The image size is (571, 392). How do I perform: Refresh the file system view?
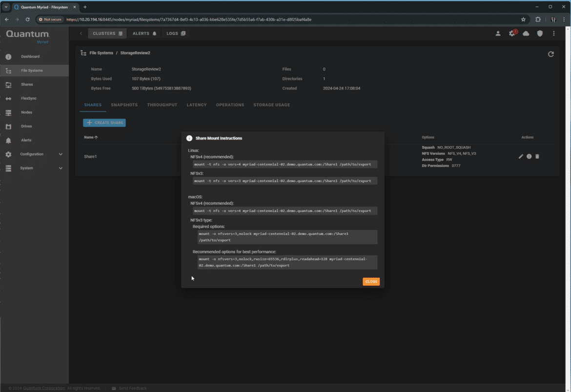[551, 54]
